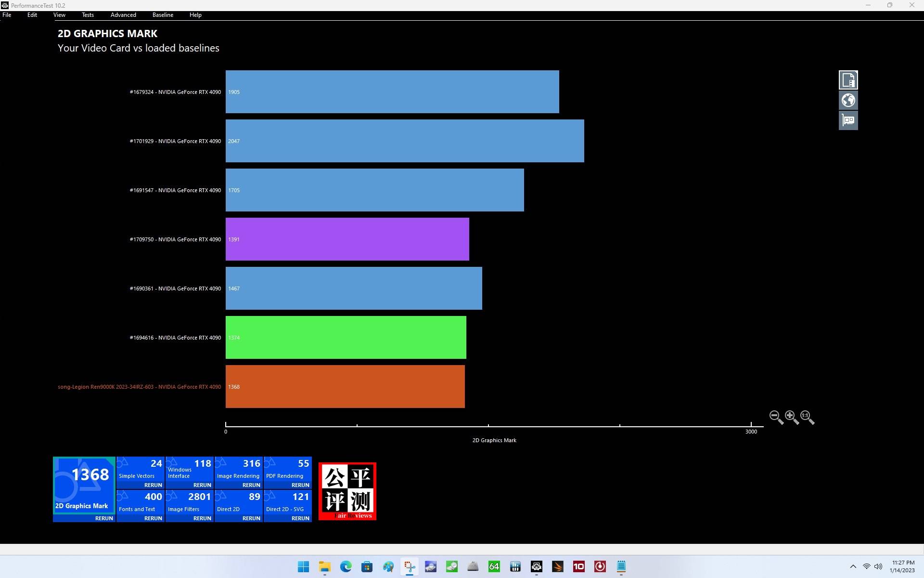Rerun the 2D Graphics Mark test

click(104, 518)
